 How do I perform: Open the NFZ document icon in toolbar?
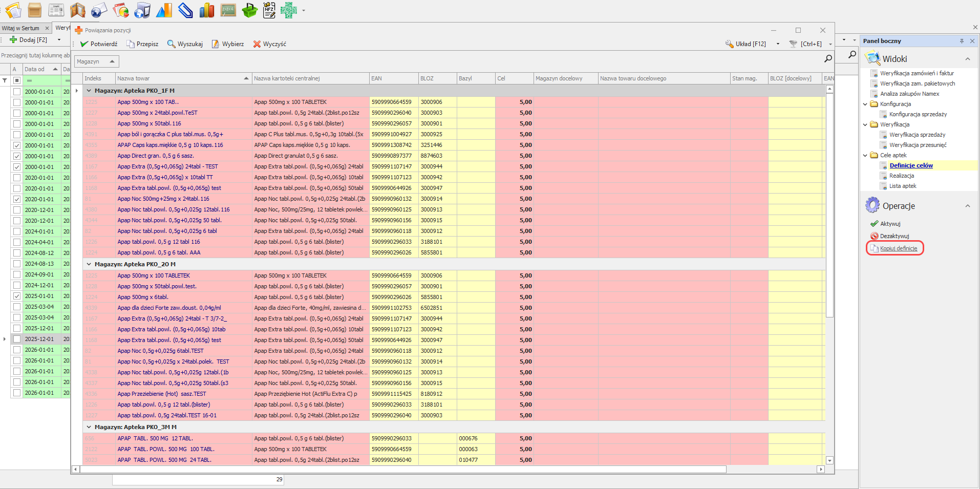pyautogui.click(x=269, y=10)
